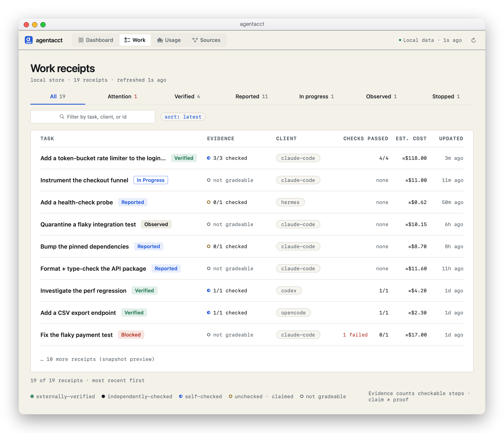Show Reported receipts tab

(252, 96)
